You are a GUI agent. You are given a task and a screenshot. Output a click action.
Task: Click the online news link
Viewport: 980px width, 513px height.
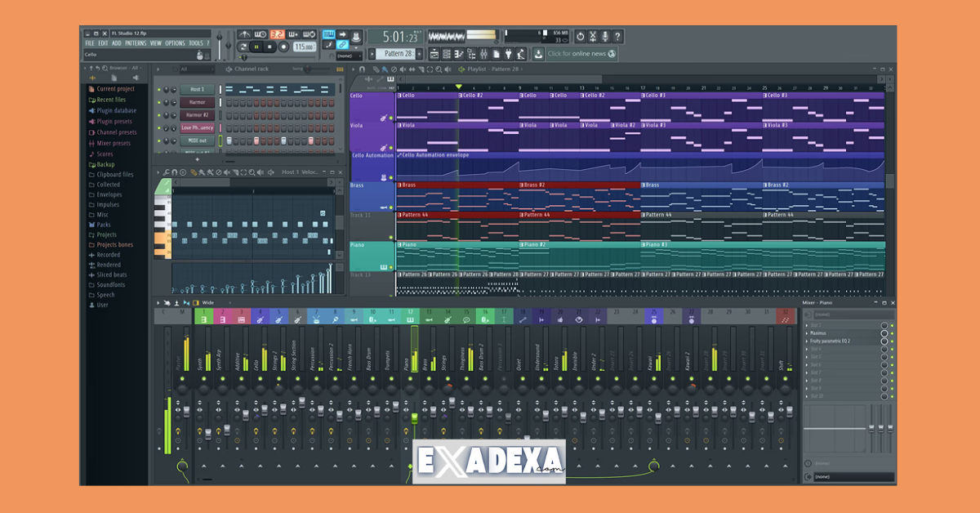click(x=581, y=54)
